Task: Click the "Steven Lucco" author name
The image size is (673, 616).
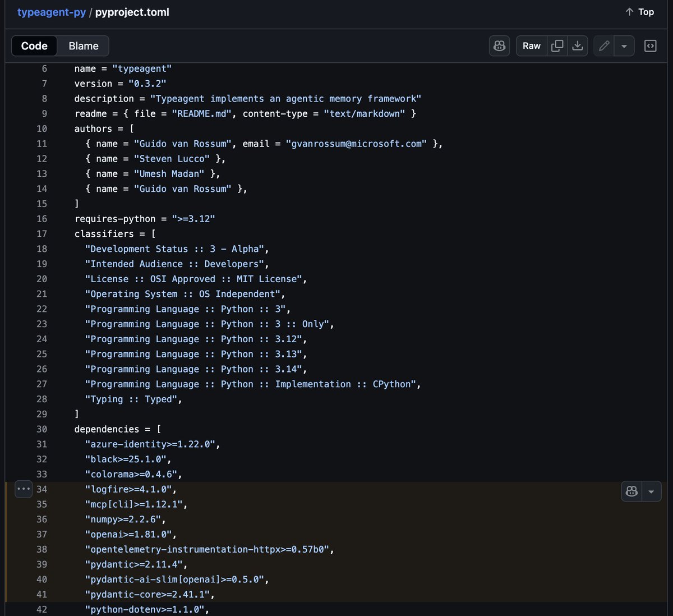Action: 172,159
